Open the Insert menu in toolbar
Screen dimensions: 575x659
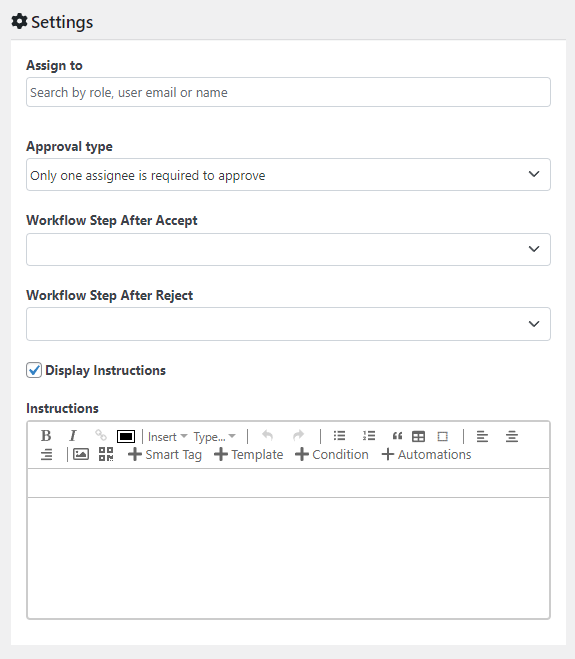tap(168, 437)
